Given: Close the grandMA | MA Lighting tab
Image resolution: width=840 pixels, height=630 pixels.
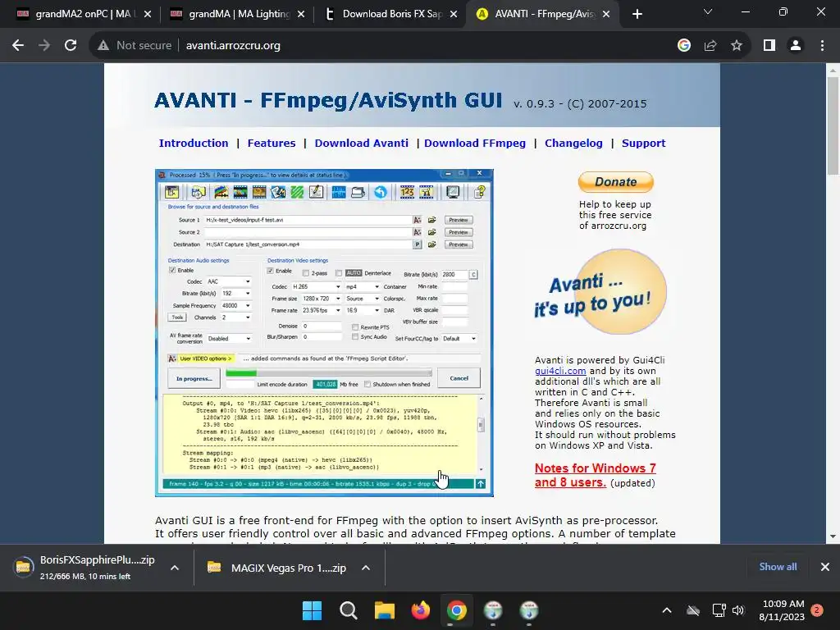Looking at the screenshot, I should tap(300, 14).
